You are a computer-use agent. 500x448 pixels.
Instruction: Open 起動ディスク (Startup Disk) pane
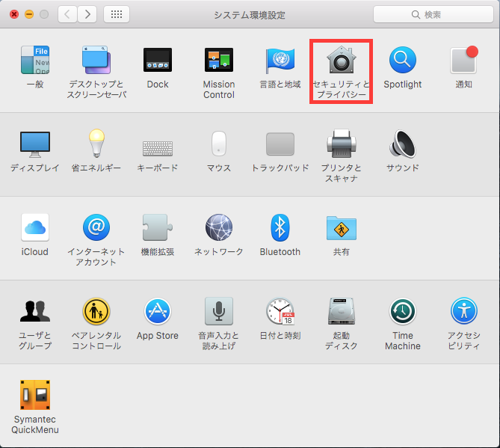(342, 311)
